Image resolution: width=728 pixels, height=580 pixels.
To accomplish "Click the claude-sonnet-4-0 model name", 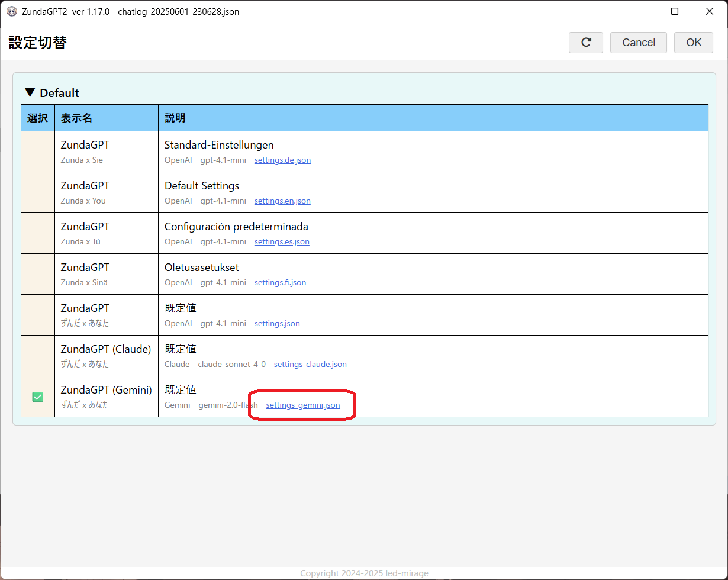I will coord(232,364).
